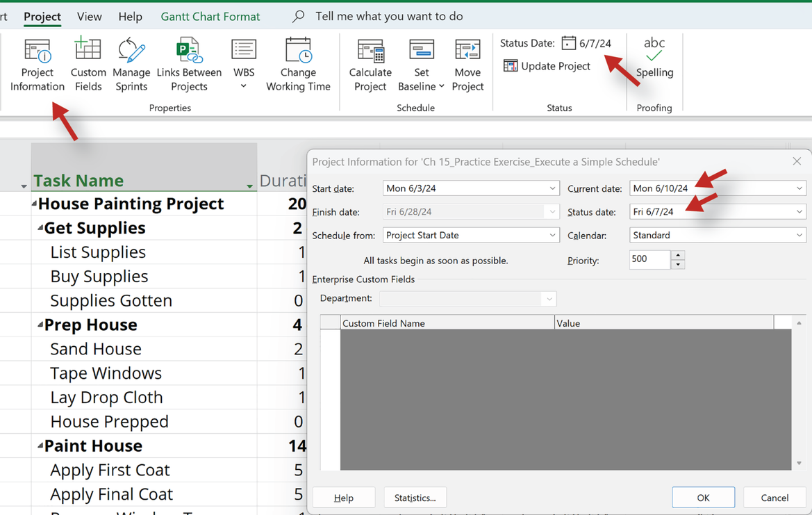
Task: Click the Task Name column header
Action: click(144, 167)
